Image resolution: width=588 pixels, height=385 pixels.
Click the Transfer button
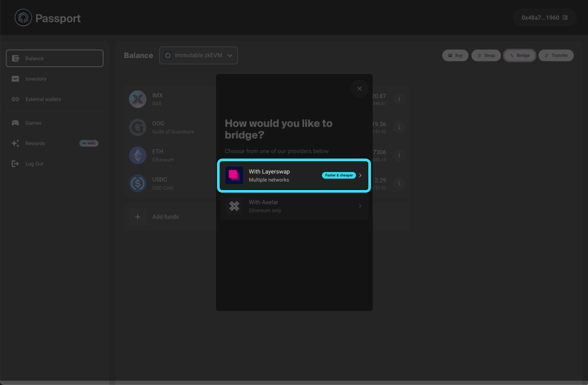point(556,56)
